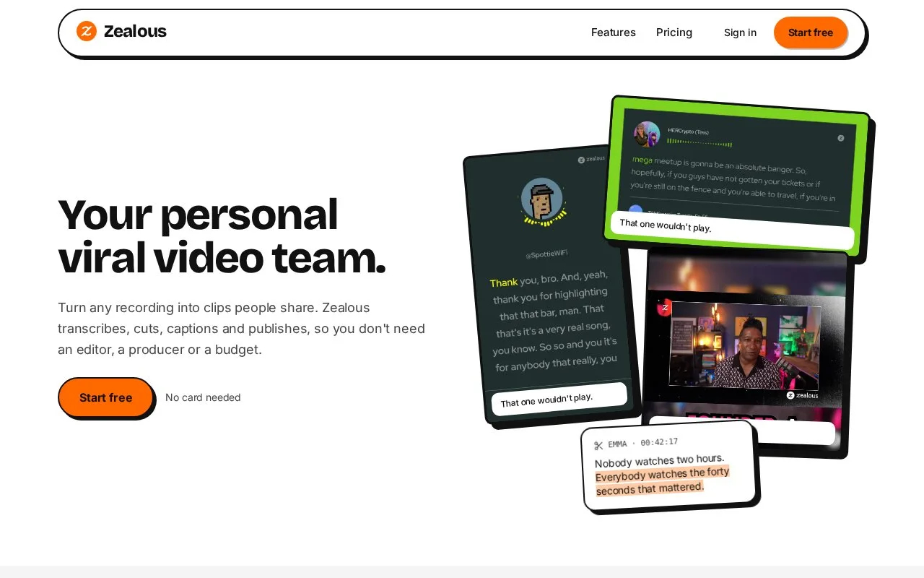
Task: Click the HERCrypto (Tess) avatar
Action: pyautogui.click(x=647, y=134)
